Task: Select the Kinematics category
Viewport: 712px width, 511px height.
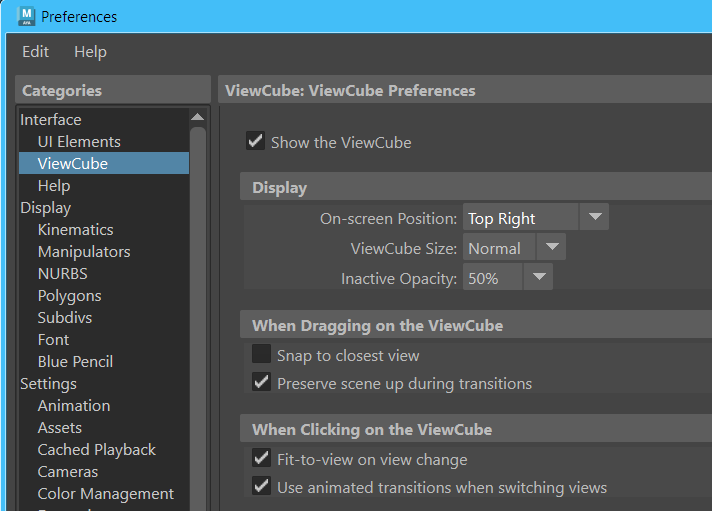Action: click(x=75, y=230)
